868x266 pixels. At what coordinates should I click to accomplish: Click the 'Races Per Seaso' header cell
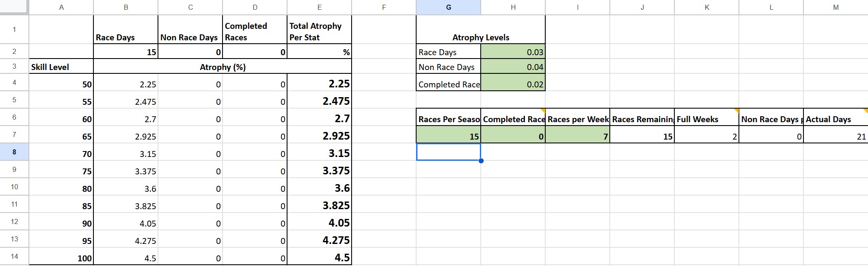448,117
